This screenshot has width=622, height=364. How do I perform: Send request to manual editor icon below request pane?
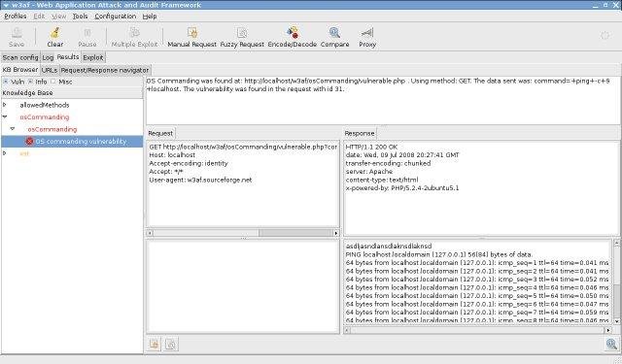click(x=155, y=344)
